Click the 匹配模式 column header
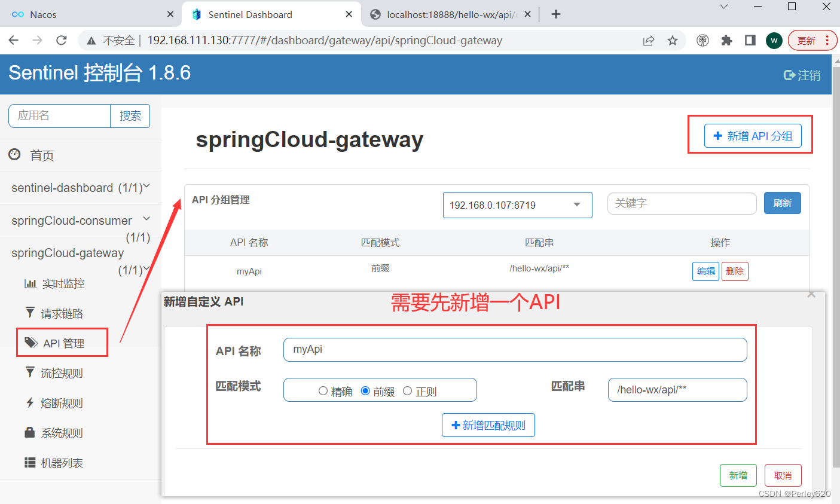The width and height of the screenshot is (840, 504). (380, 243)
